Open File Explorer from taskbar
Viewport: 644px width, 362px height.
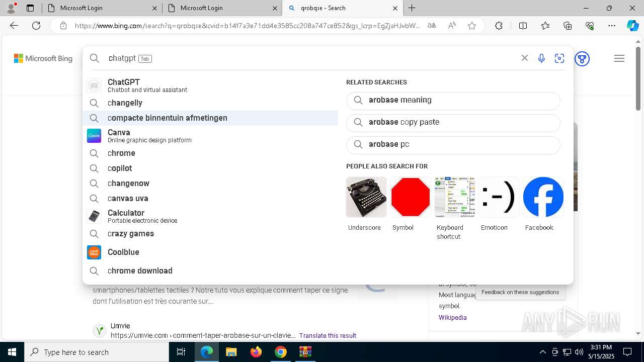pyautogui.click(x=231, y=352)
